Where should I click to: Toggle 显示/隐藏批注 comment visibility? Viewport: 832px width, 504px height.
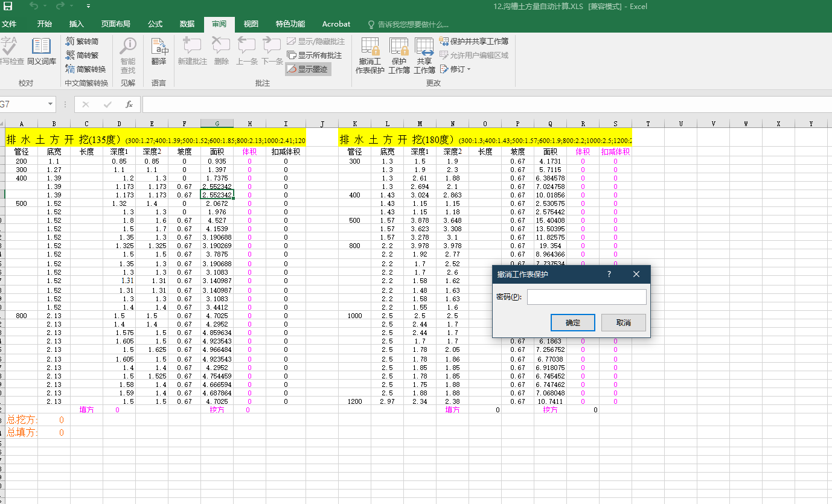point(316,41)
